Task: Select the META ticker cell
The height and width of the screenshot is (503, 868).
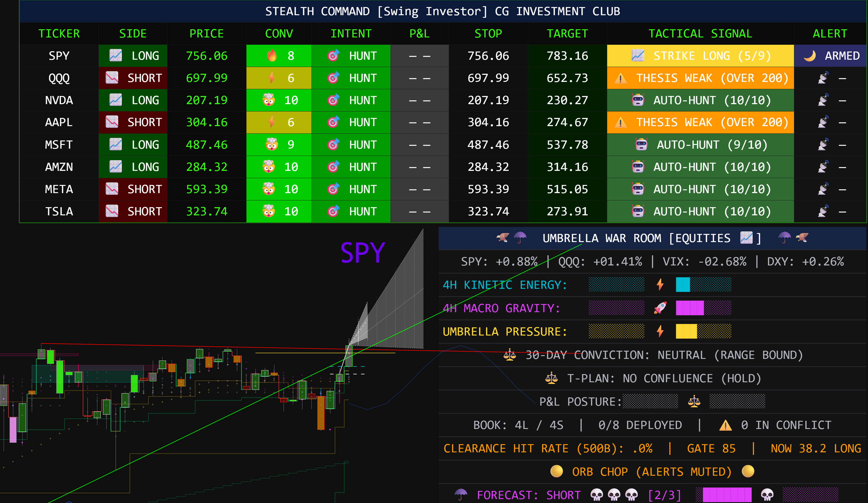Action: tap(59, 189)
